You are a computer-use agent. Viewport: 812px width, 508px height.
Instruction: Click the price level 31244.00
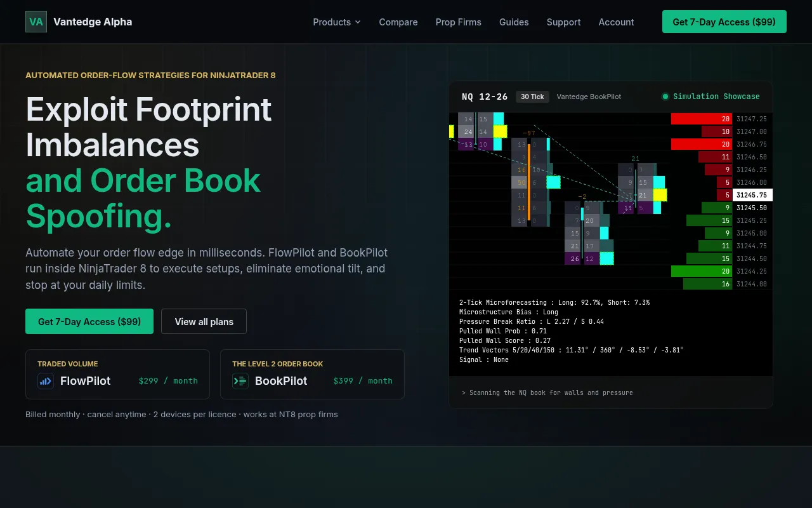point(752,284)
